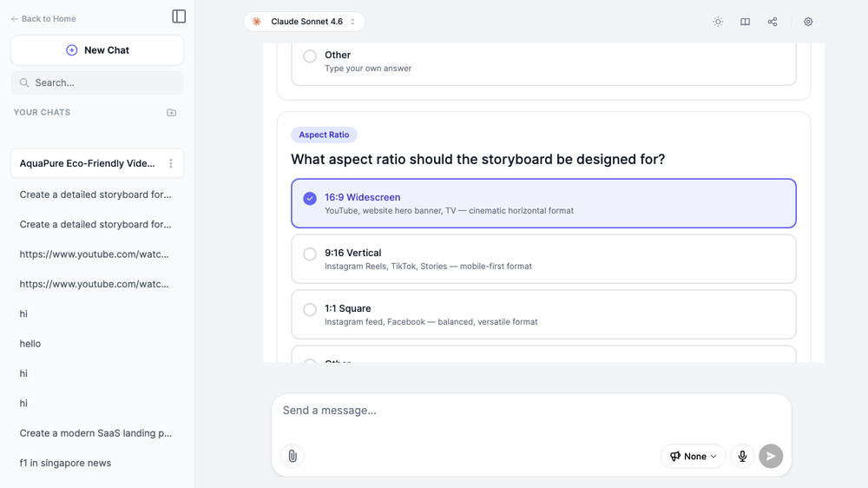
Task: Open 'Create a modern SaaS landing' chat
Action: 95,432
